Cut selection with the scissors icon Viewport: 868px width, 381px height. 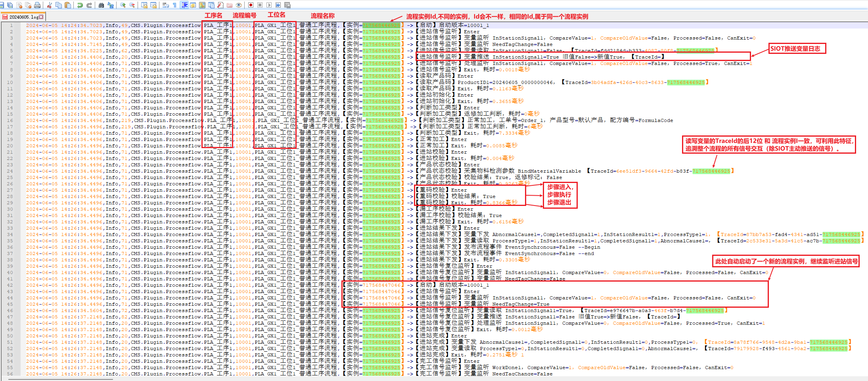pos(50,5)
